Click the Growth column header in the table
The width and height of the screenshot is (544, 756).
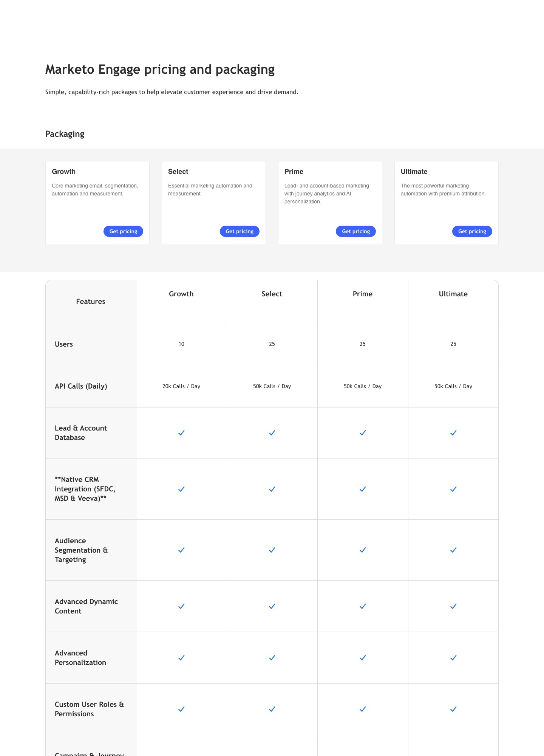181,294
